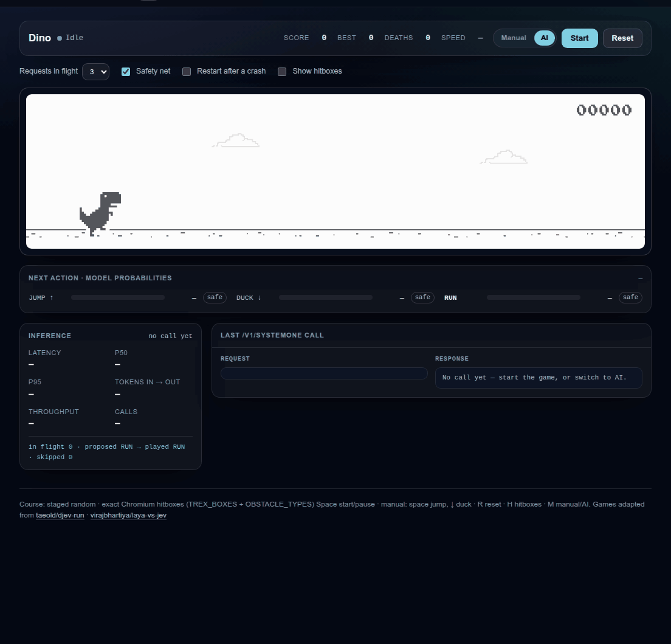Click the DUCK ↓ action label

pyautogui.click(x=249, y=297)
